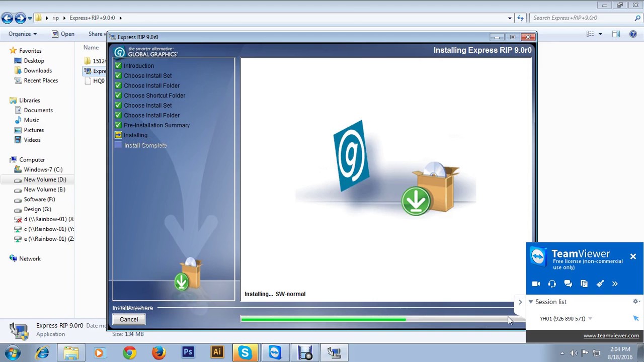Collapse the Session list section

531,302
